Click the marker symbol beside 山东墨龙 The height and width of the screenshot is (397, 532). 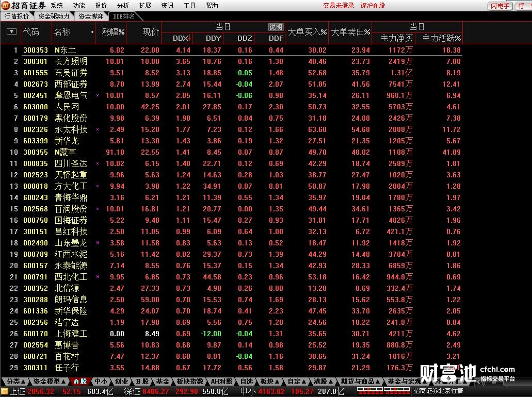98,243
